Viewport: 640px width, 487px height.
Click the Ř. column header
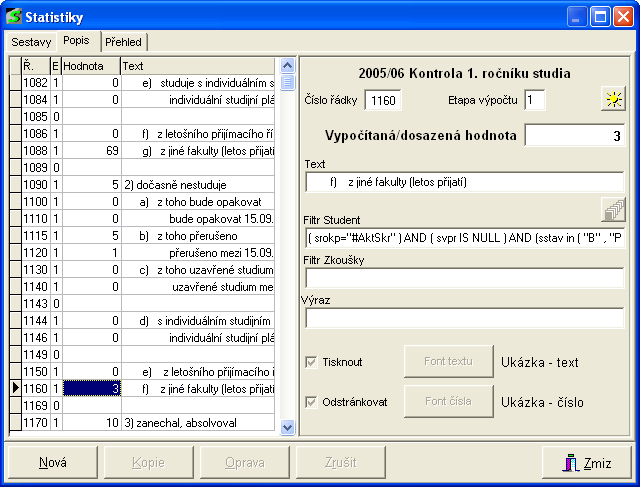[36, 66]
